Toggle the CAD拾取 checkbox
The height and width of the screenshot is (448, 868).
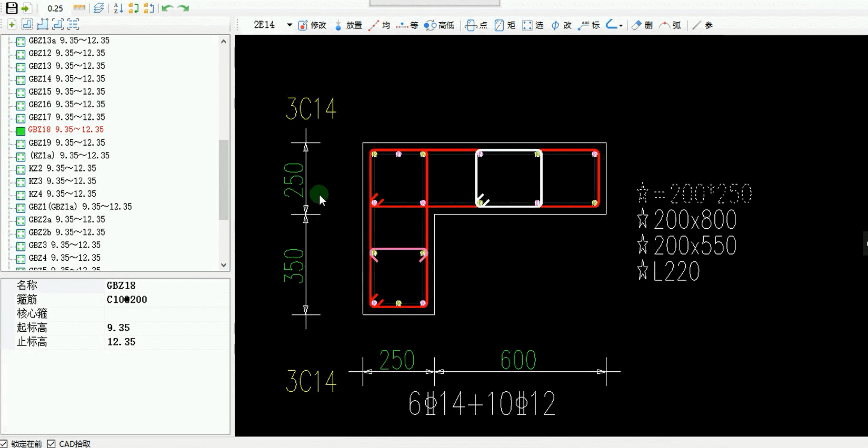51,444
